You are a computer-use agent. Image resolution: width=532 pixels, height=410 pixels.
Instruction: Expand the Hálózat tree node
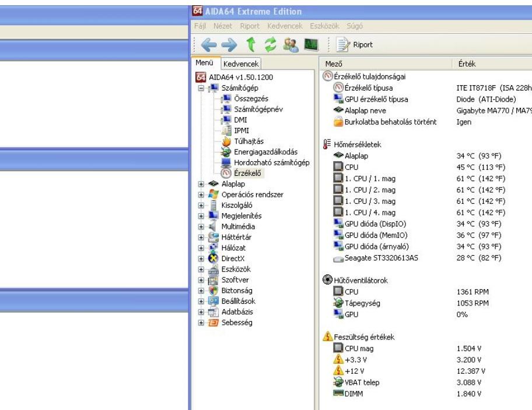pos(201,248)
